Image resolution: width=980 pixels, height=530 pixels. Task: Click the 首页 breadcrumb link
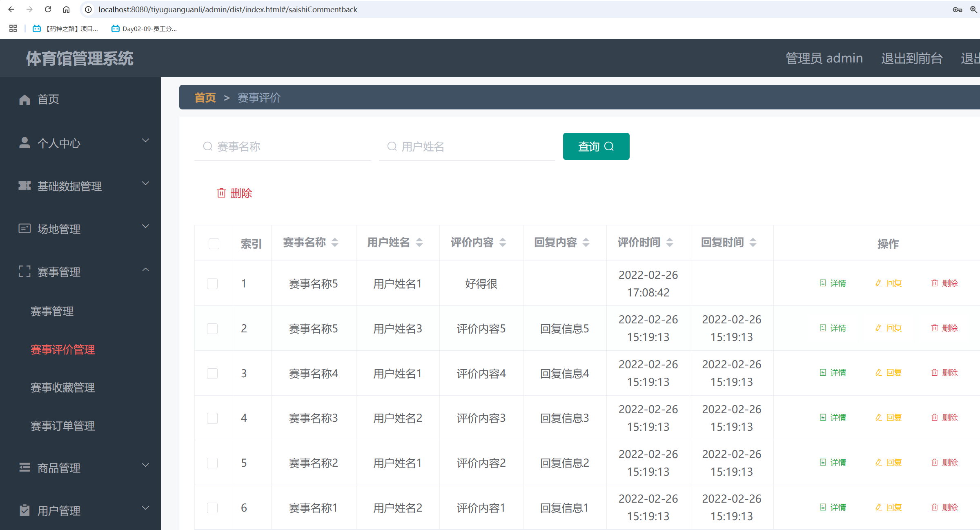click(205, 98)
